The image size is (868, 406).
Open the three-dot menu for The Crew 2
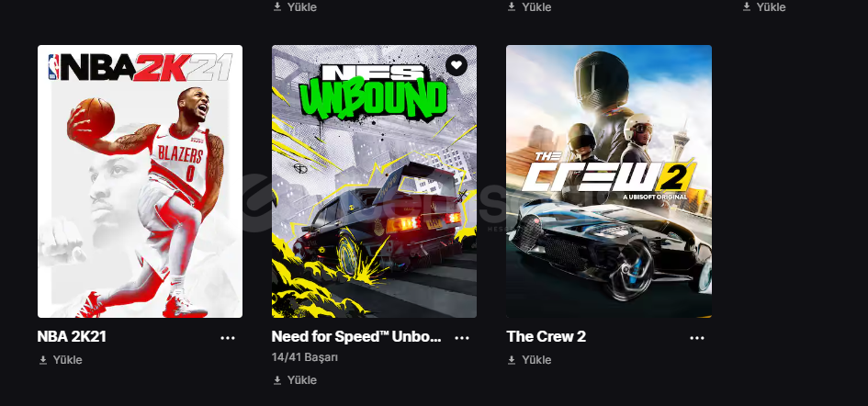(697, 338)
